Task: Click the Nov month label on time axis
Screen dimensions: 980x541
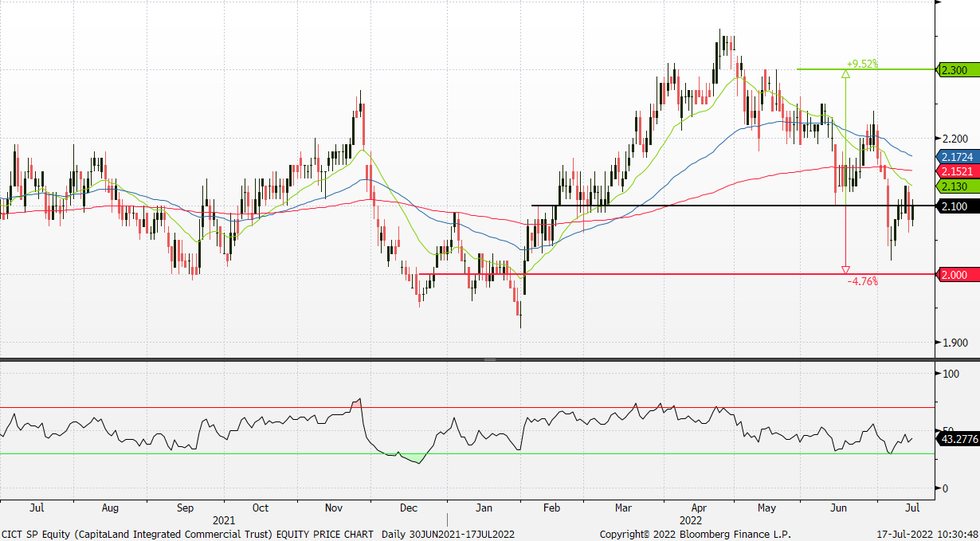Action: point(334,507)
